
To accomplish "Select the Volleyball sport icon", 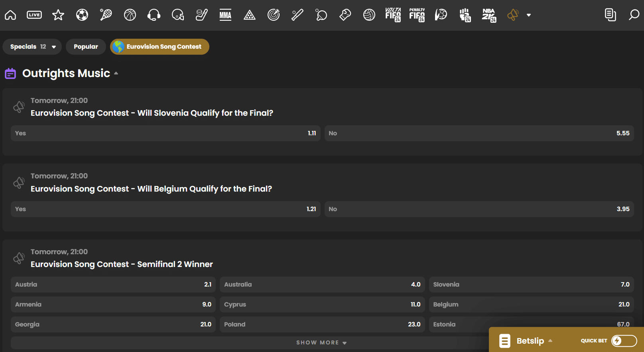I will tap(369, 15).
